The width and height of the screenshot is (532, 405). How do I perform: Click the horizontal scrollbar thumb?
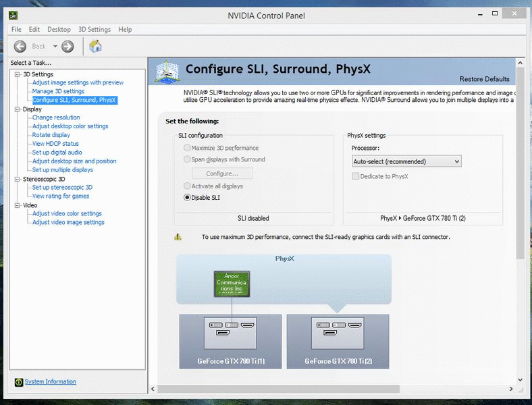pos(278,389)
